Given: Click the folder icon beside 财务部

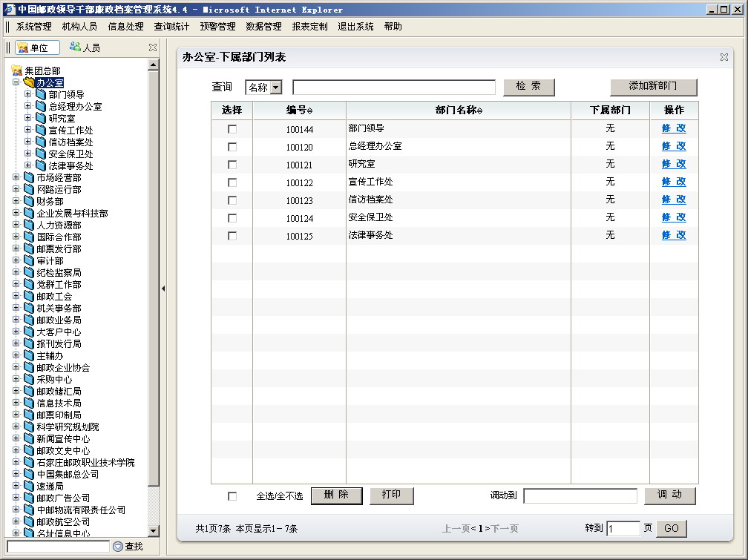Looking at the screenshot, I should click(29, 201).
